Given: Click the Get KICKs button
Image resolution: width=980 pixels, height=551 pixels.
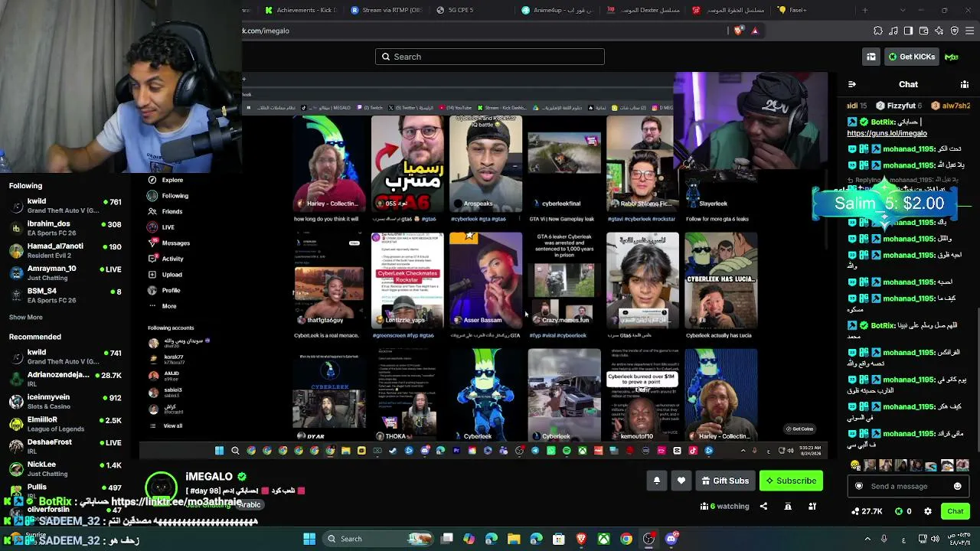Looking at the screenshot, I should click(x=912, y=57).
